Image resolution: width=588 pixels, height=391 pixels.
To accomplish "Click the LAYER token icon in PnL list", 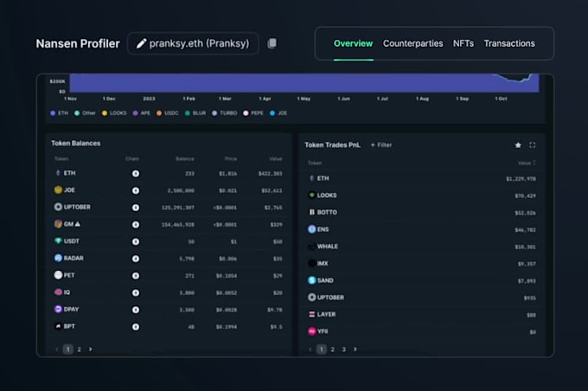I will (311, 315).
